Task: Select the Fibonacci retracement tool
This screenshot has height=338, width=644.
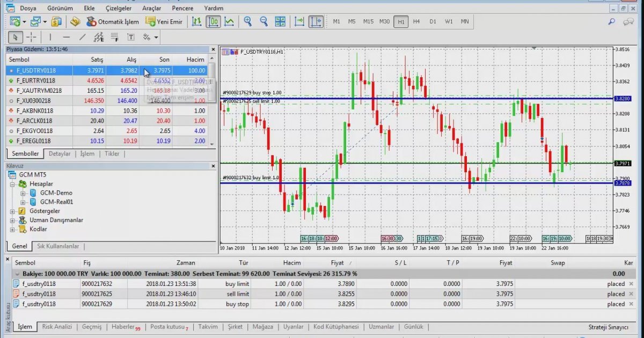Action: pos(115,37)
